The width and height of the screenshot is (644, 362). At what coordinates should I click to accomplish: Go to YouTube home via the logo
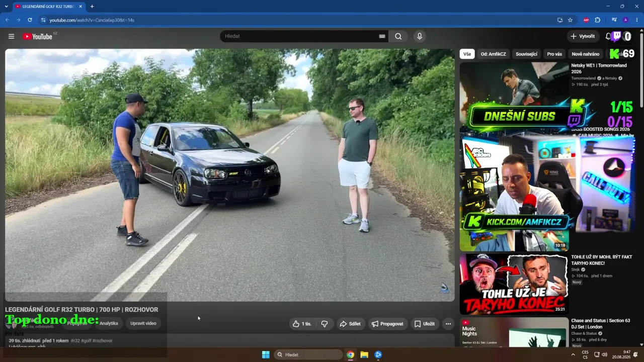[x=38, y=36]
